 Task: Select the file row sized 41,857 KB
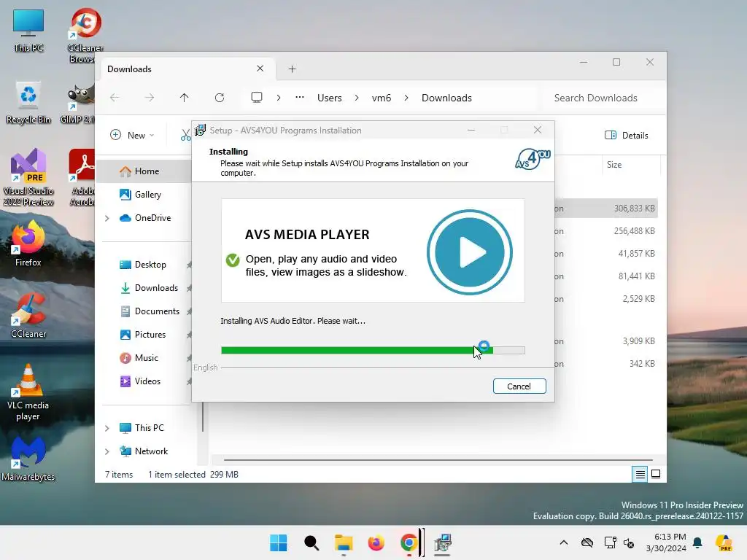[605, 253]
